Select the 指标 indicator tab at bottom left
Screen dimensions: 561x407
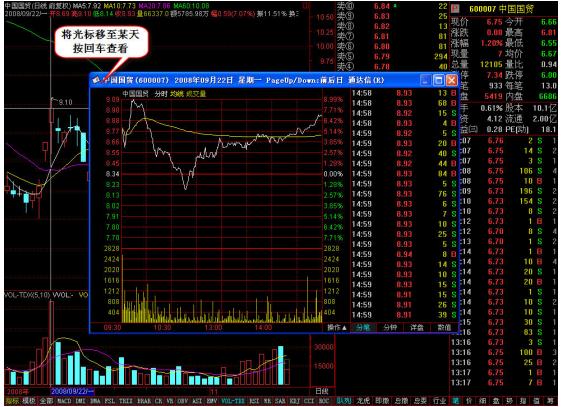(x=12, y=401)
